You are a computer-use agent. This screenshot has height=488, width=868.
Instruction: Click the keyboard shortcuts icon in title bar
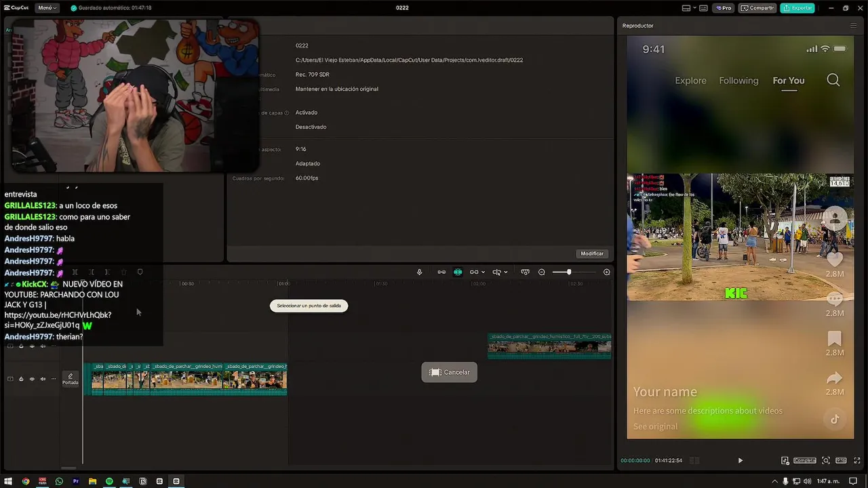pyautogui.click(x=703, y=8)
